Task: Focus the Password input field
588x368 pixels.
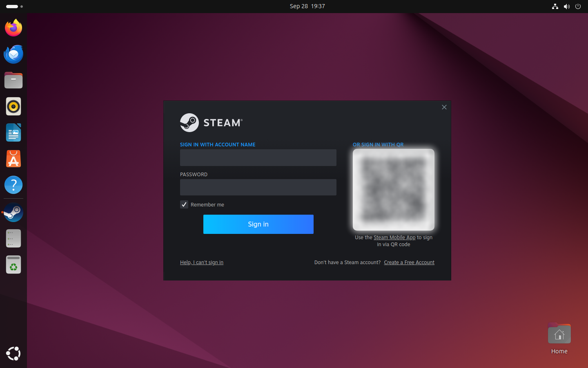Action: pos(258,187)
